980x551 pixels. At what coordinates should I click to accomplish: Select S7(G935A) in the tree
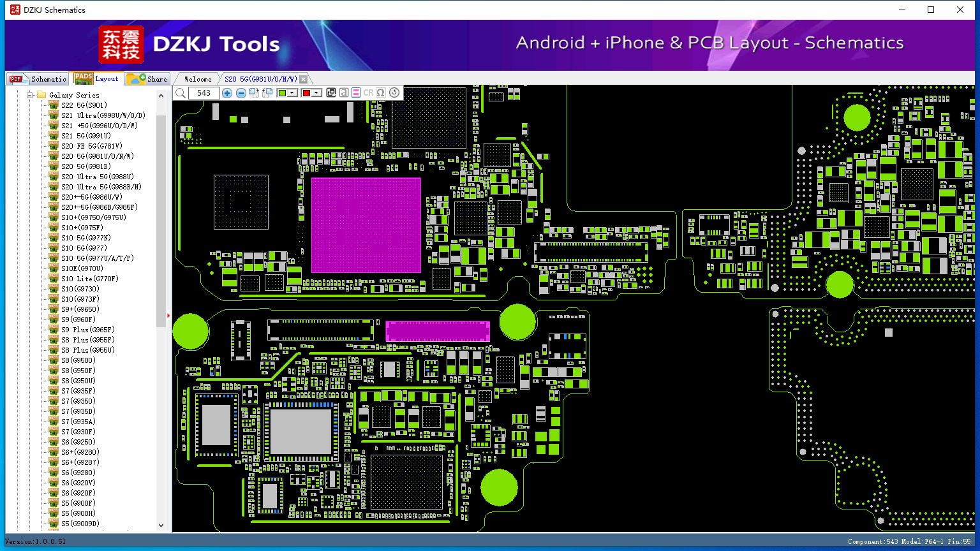(78, 422)
